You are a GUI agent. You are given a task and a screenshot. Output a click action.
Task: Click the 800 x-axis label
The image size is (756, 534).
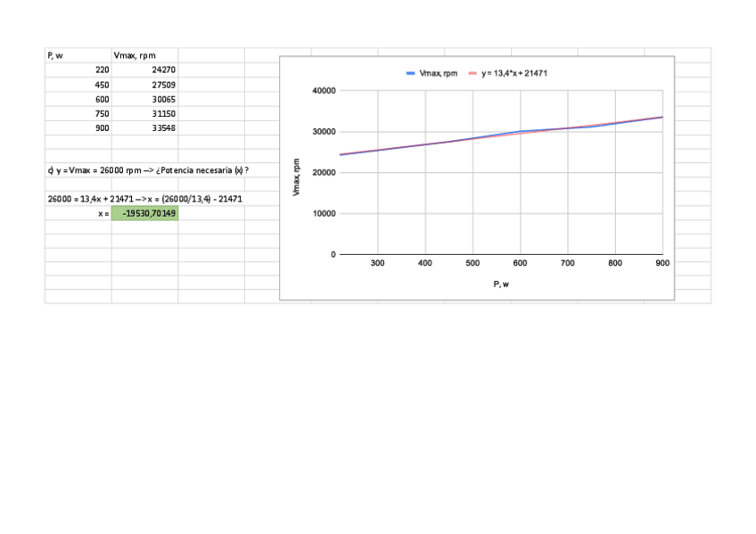tap(615, 263)
